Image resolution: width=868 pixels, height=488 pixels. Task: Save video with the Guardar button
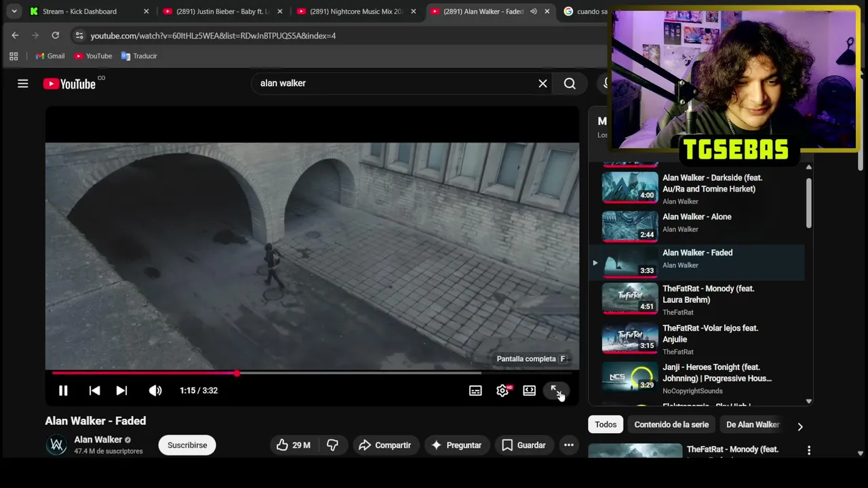point(523,445)
